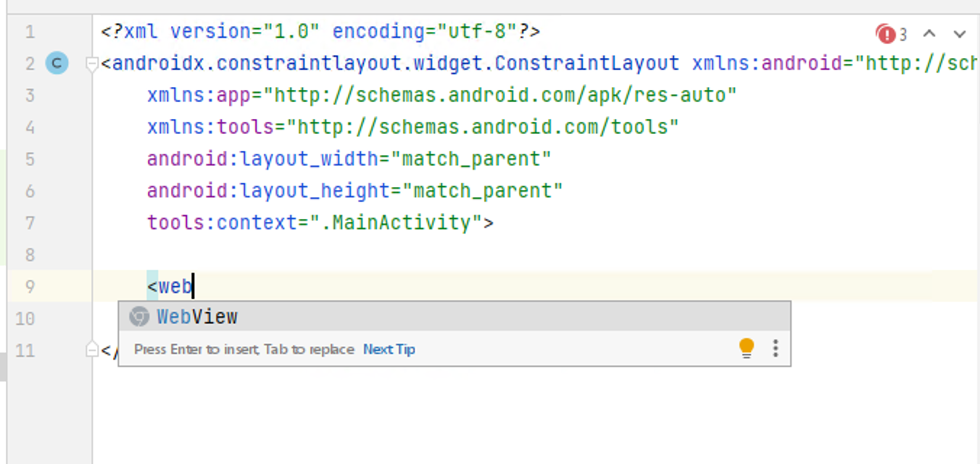
Task: Click the xmlns:tools schema URL value
Action: pyautogui.click(x=483, y=127)
